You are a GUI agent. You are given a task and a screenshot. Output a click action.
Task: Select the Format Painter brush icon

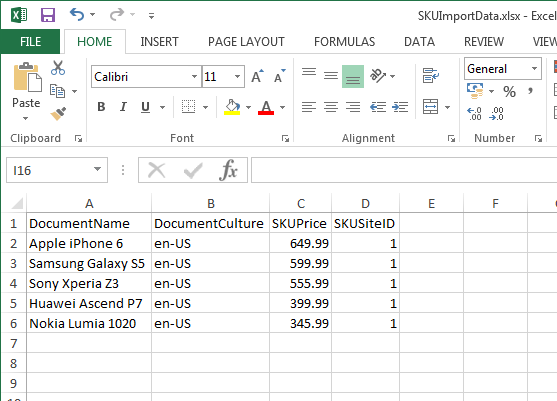pos(58,114)
